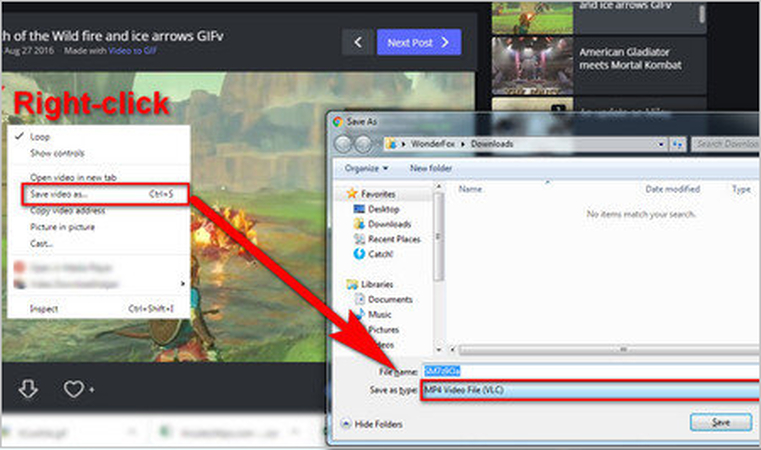
Task: Open the Video to GIF link
Action: coord(132,50)
